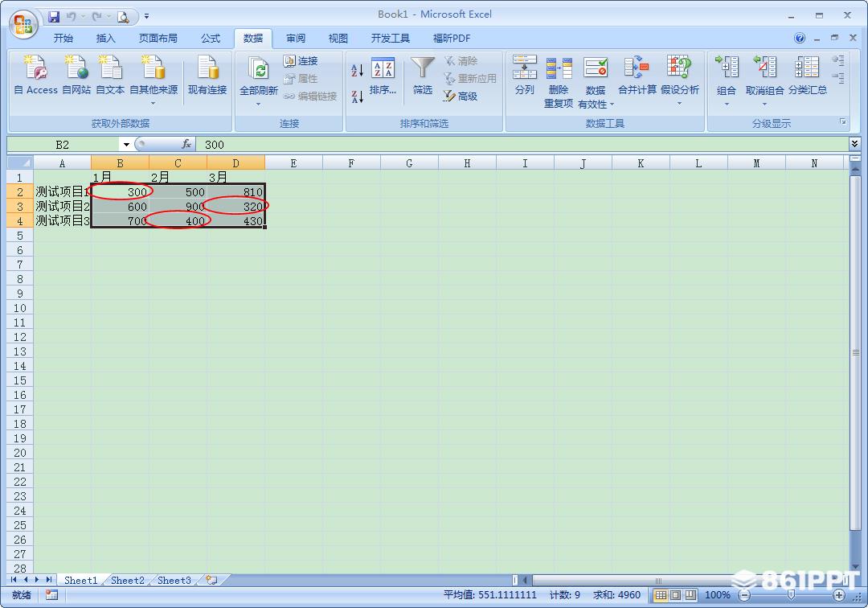Click macro record icon in status bar
Viewport: 868px width, 608px height.
click(51, 594)
